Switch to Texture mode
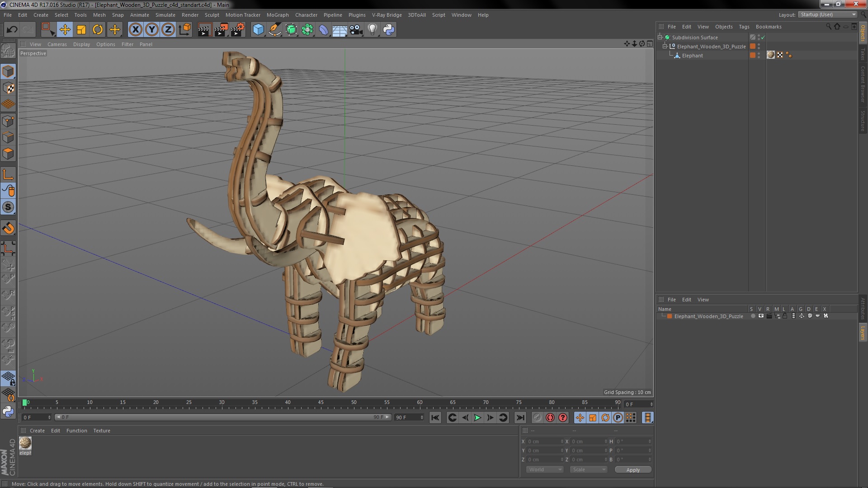Viewport: 868px width, 488px height. click(8, 88)
